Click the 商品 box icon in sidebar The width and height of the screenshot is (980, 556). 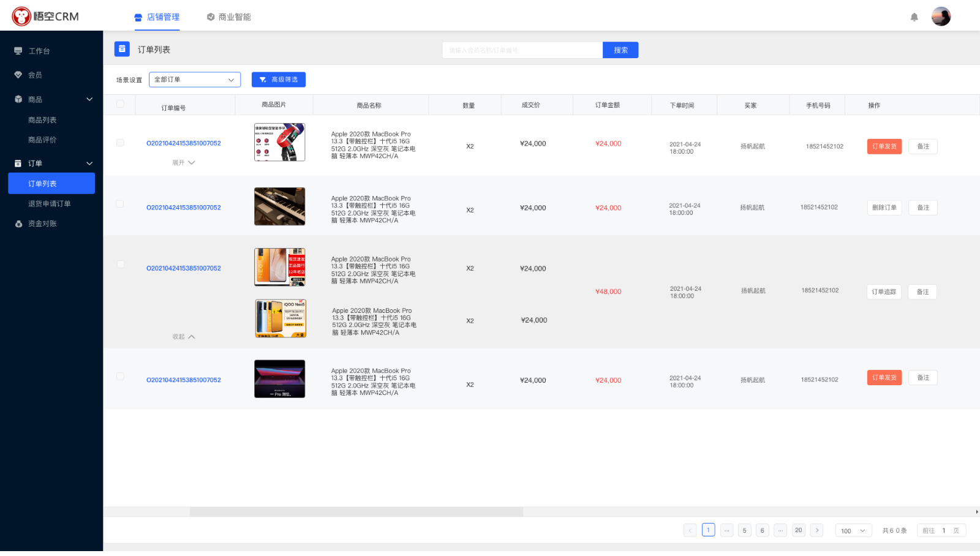click(18, 99)
